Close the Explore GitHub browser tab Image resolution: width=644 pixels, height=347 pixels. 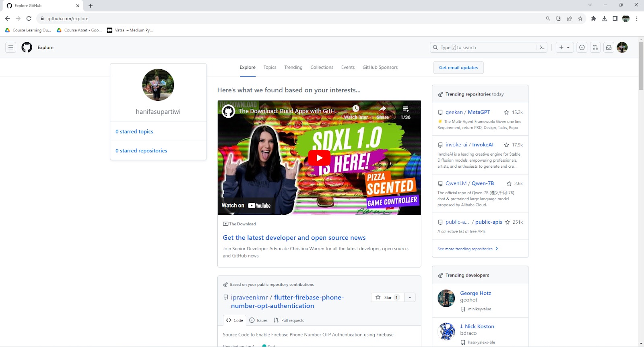point(78,6)
